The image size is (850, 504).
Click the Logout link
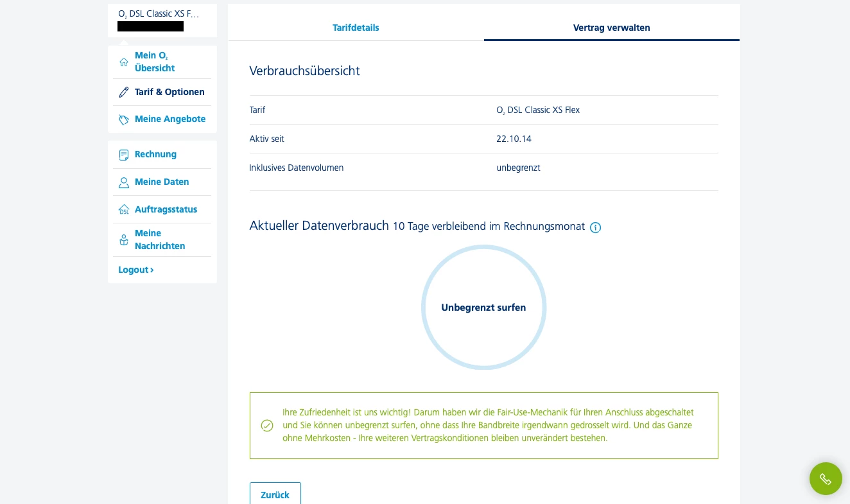click(x=136, y=270)
